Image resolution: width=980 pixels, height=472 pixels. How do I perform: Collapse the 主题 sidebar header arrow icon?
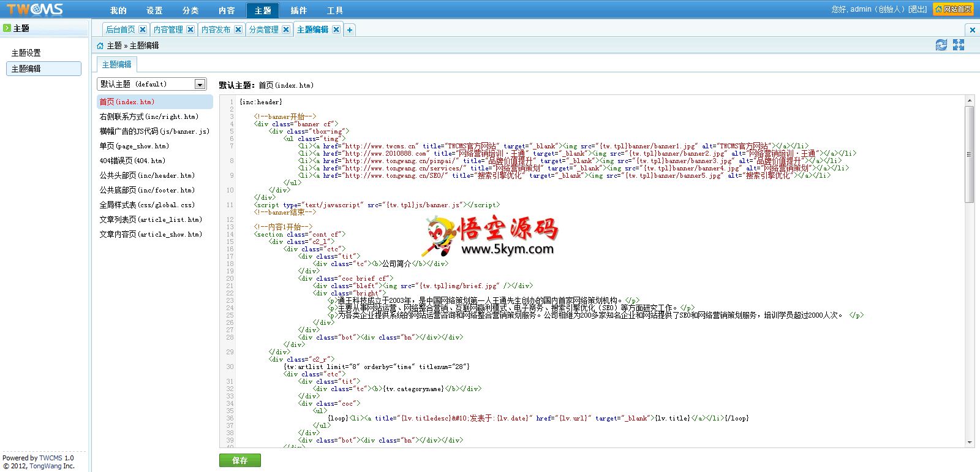[x=7, y=28]
